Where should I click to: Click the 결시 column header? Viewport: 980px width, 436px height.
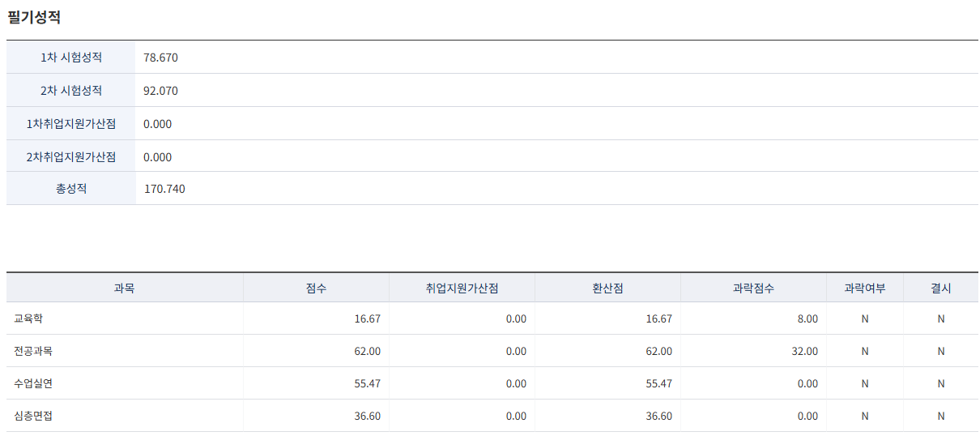tap(941, 288)
